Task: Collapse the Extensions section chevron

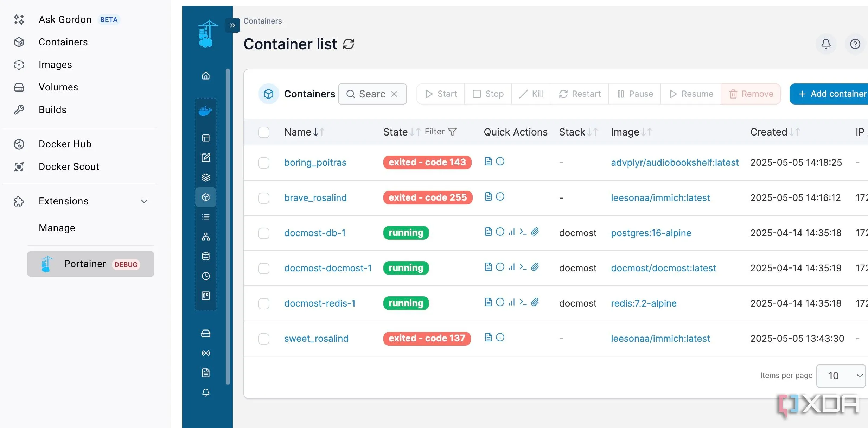Action: point(144,201)
